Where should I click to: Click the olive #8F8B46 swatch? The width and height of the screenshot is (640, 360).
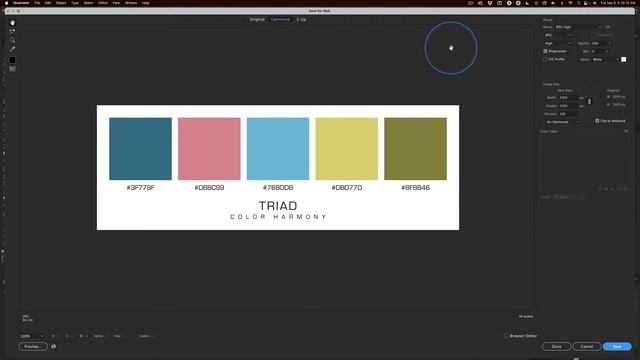(416, 149)
